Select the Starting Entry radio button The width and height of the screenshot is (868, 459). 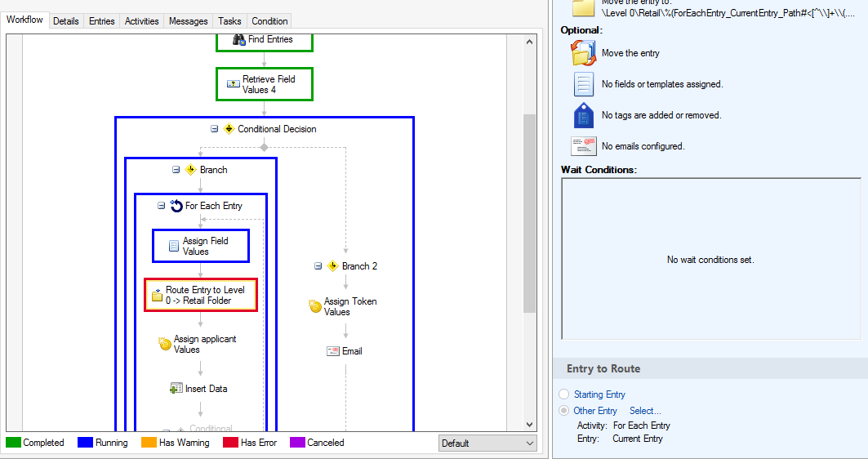(x=563, y=394)
